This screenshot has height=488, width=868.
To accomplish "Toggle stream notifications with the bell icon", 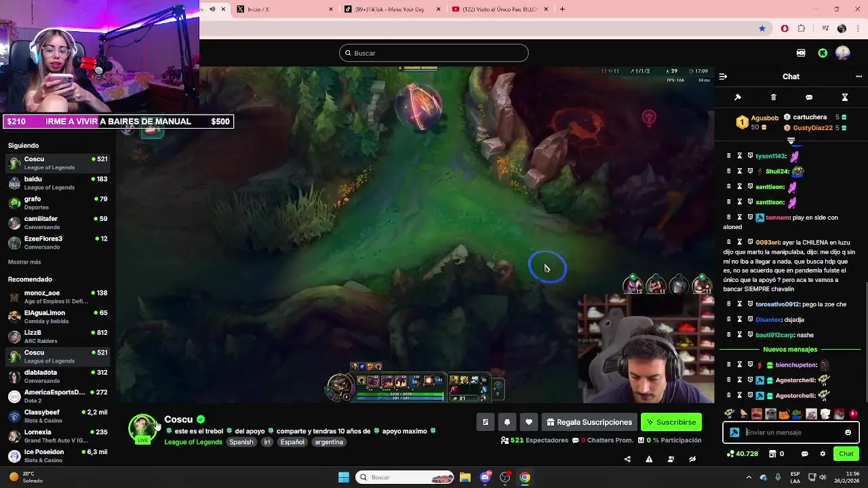I will (507, 422).
